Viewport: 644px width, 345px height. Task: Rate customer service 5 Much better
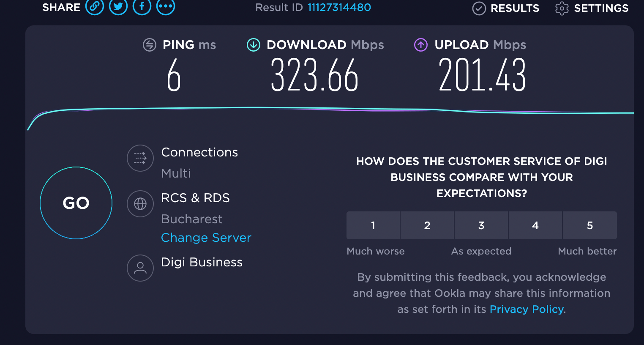coord(590,225)
